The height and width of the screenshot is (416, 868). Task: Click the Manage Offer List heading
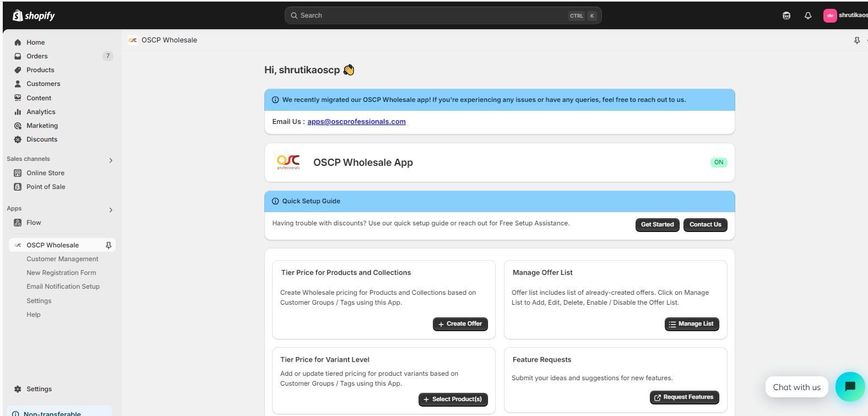click(542, 273)
